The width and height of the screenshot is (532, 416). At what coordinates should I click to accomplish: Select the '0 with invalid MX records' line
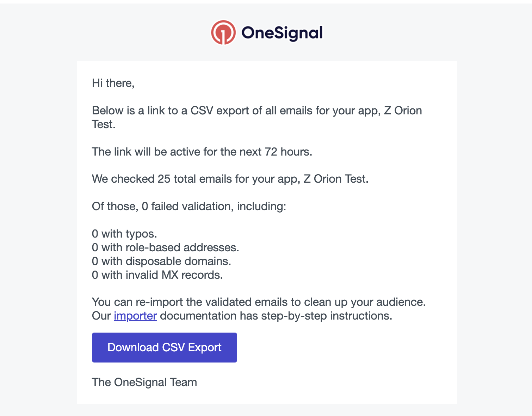click(157, 275)
